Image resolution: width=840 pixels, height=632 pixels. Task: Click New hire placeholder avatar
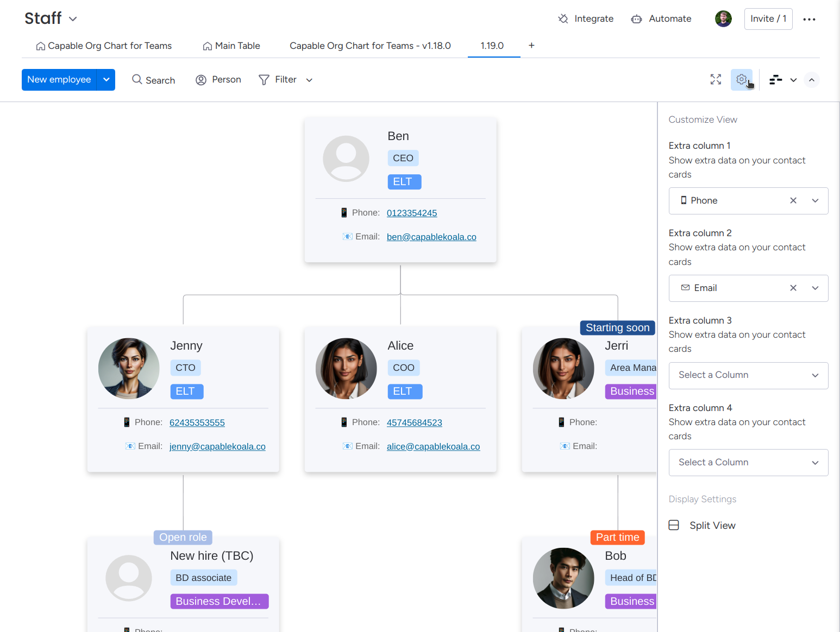tap(129, 578)
